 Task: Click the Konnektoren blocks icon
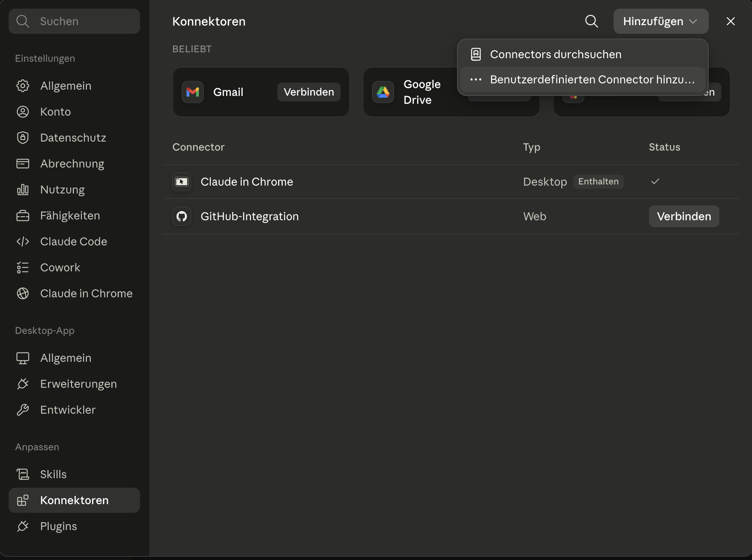(x=23, y=500)
